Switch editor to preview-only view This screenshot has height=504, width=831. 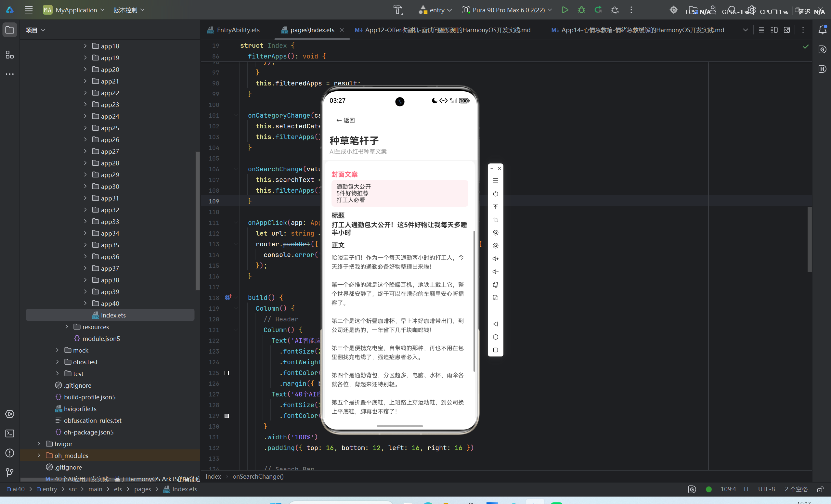pos(786,30)
